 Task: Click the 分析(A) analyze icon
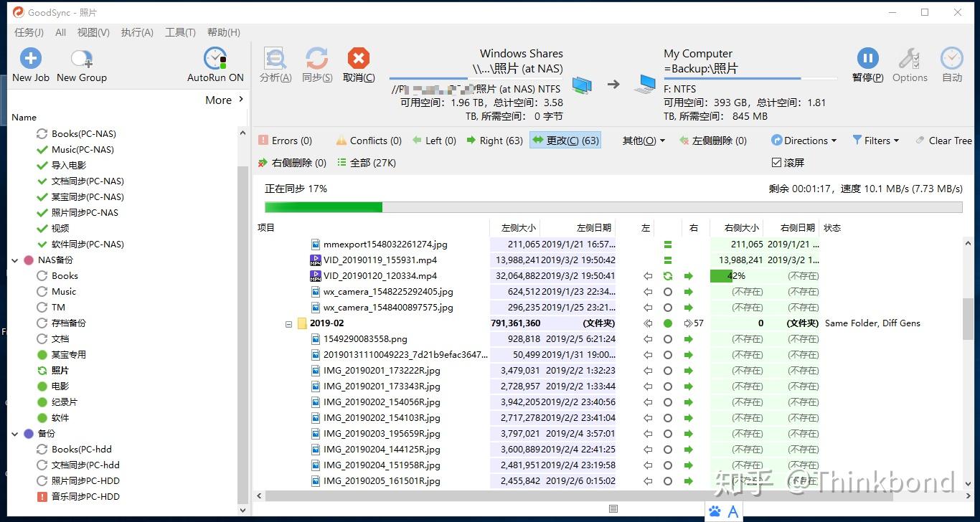(275, 58)
